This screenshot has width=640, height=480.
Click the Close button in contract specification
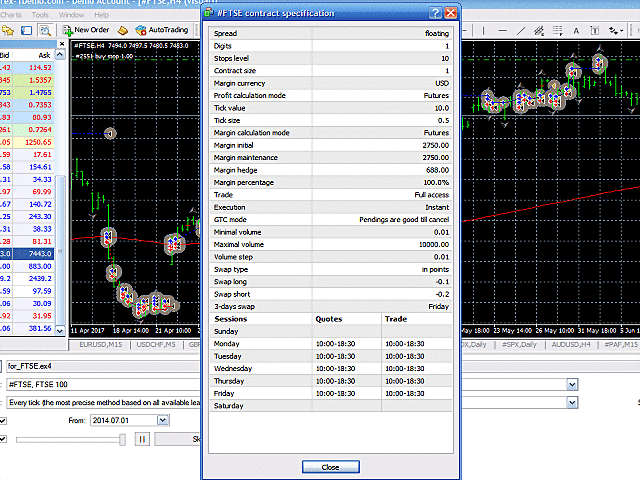330,467
